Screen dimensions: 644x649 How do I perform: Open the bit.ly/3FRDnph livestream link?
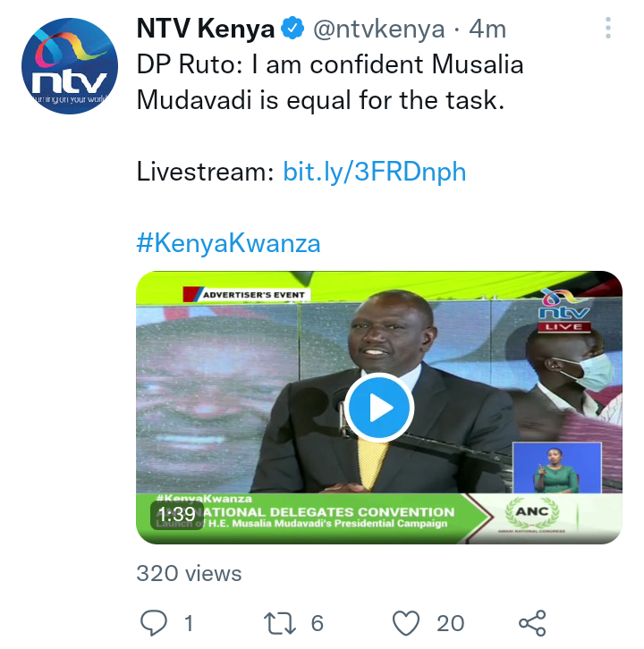(375, 172)
